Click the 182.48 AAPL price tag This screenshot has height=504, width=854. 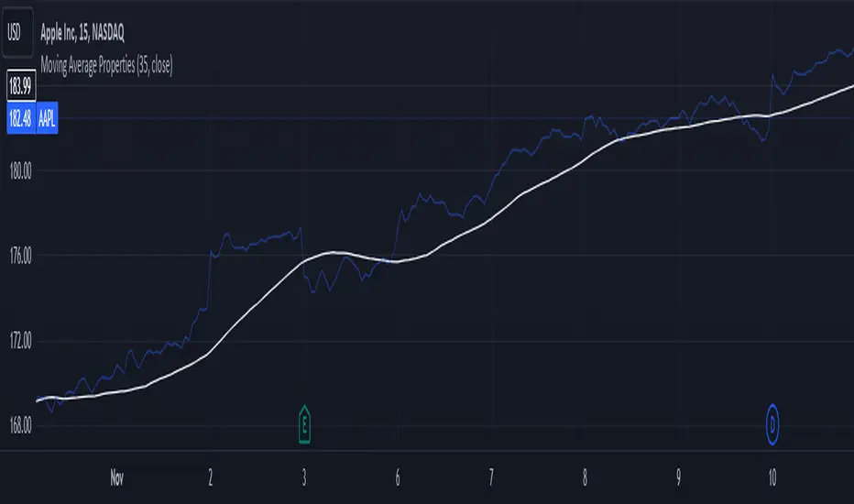coord(32,117)
